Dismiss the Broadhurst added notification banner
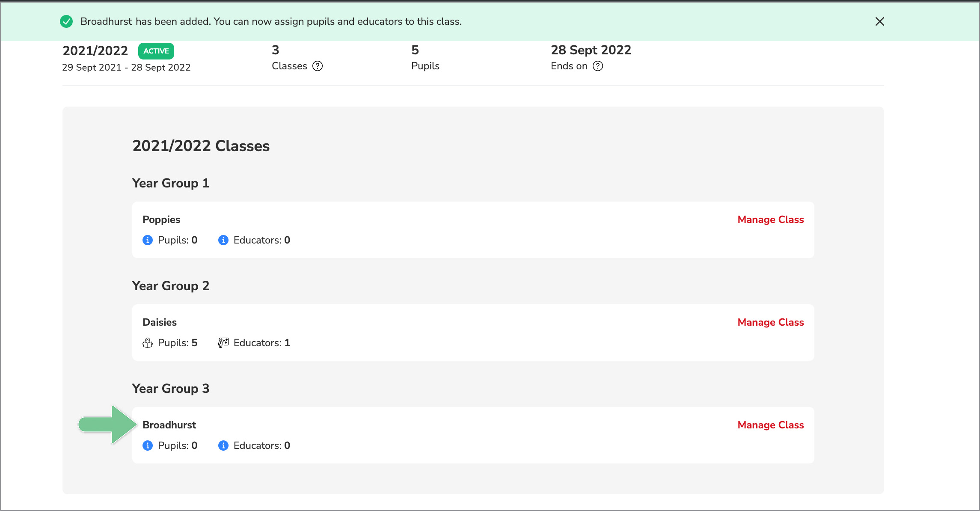 (x=879, y=21)
